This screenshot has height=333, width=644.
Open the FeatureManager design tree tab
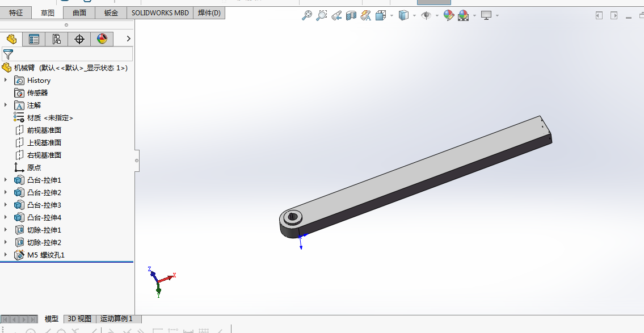point(11,39)
